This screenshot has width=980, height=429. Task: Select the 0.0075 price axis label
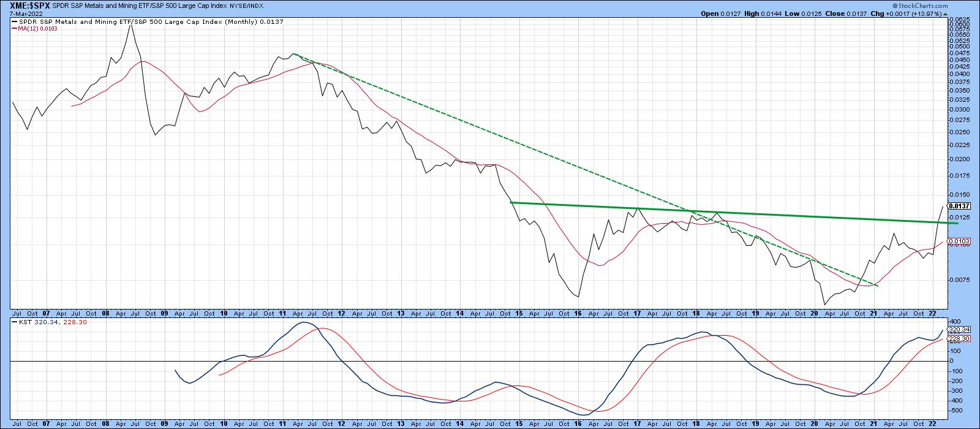(959, 279)
